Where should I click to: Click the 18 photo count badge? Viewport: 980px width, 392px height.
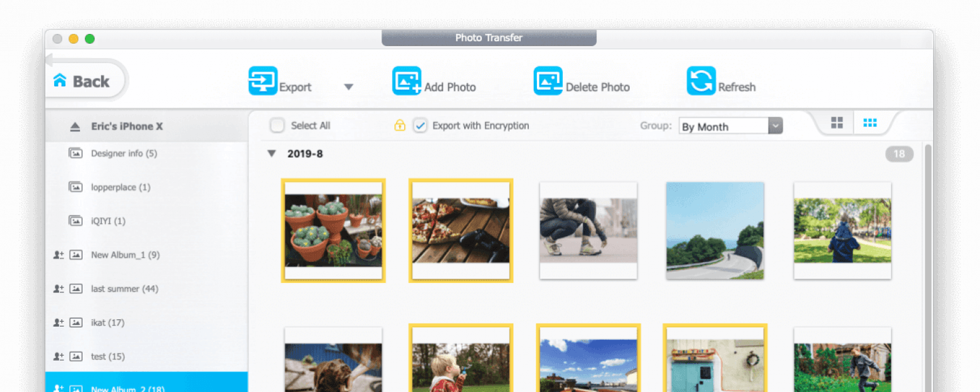coord(899,154)
